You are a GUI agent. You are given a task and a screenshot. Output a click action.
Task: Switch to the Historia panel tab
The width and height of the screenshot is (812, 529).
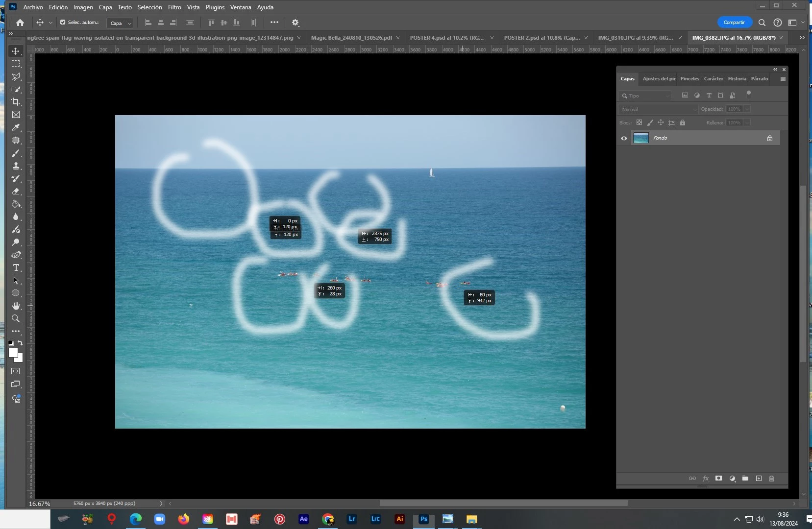(x=737, y=79)
